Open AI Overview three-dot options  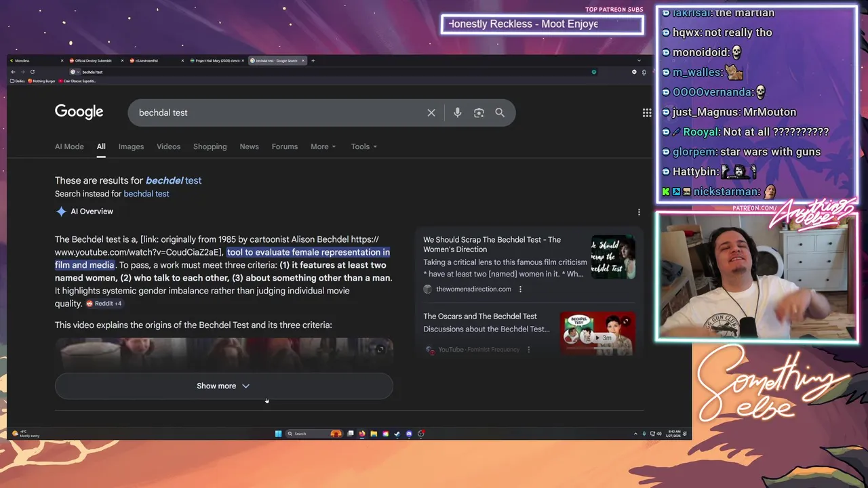[639, 211]
